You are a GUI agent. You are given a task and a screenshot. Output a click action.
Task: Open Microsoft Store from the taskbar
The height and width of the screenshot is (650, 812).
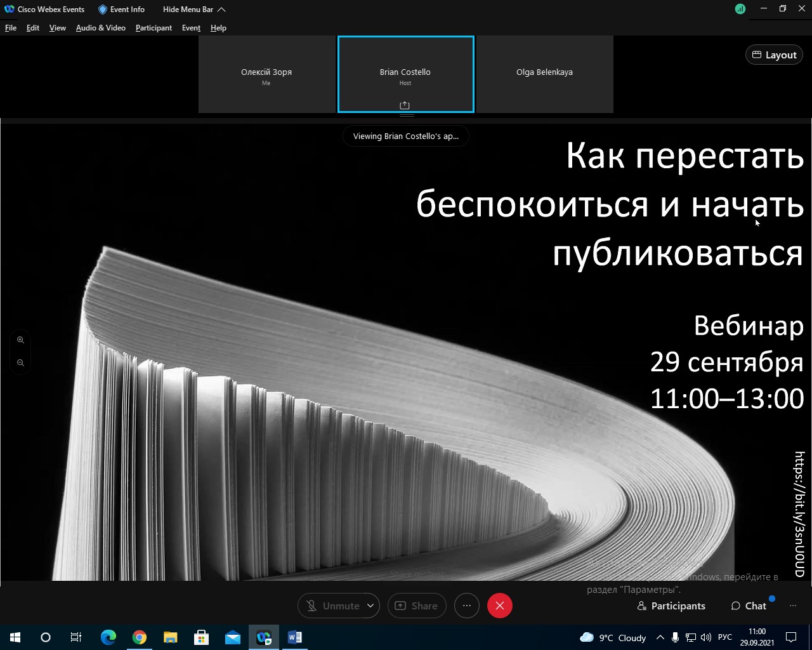pyautogui.click(x=202, y=637)
